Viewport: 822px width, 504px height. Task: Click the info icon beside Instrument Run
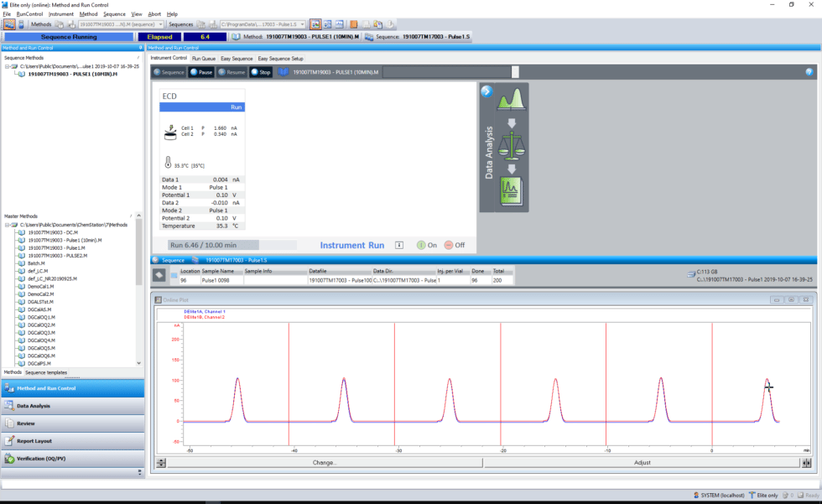point(399,245)
